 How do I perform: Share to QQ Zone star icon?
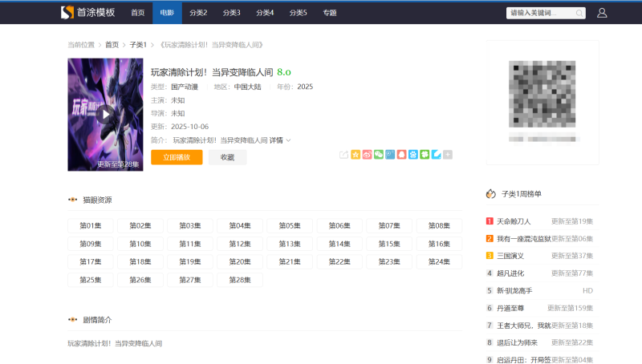click(356, 155)
